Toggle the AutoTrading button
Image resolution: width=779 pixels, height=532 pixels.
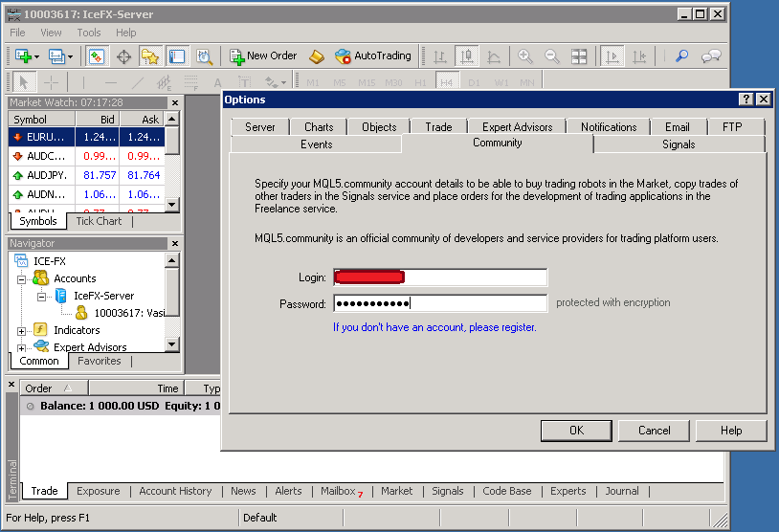[x=372, y=56]
